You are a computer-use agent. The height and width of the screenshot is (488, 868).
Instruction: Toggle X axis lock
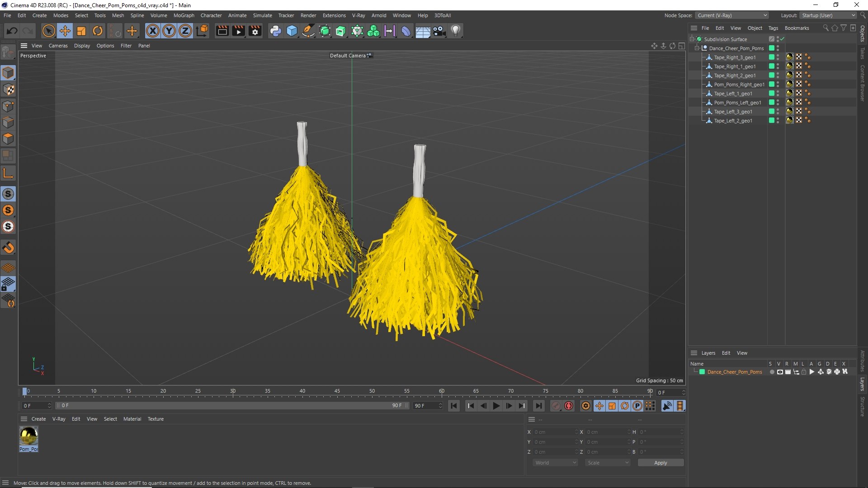pos(153,31)
